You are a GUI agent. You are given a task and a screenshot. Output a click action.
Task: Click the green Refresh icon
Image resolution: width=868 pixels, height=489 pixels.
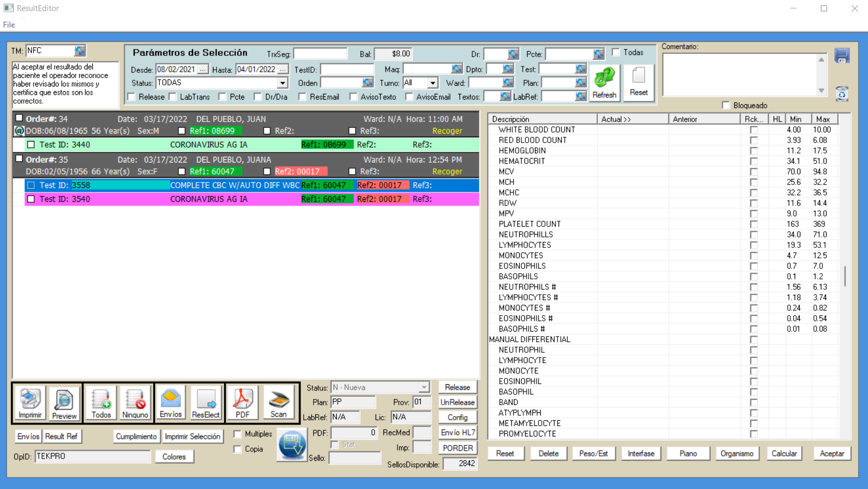click(x=604, y=82)
